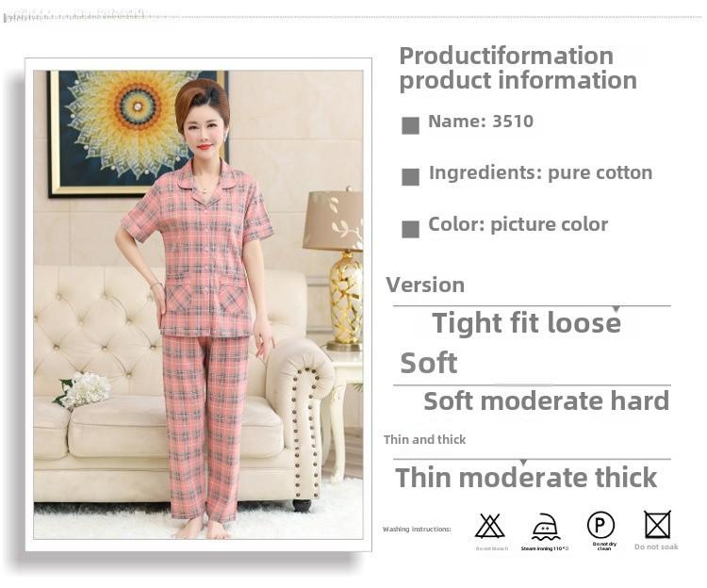Click the Ingredients: pure cotton text
Image resolution: width=707 pixels, height=588 pixels.
point(540,173)
